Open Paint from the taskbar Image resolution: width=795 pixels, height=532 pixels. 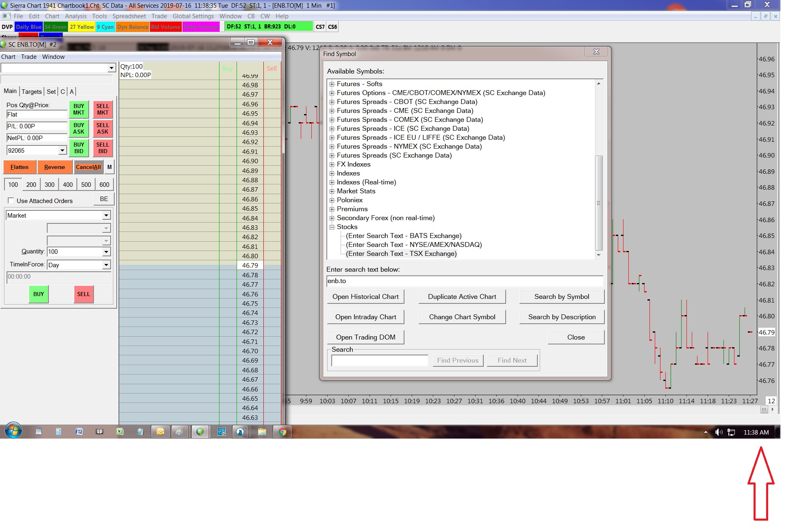[x=180, y=432]
